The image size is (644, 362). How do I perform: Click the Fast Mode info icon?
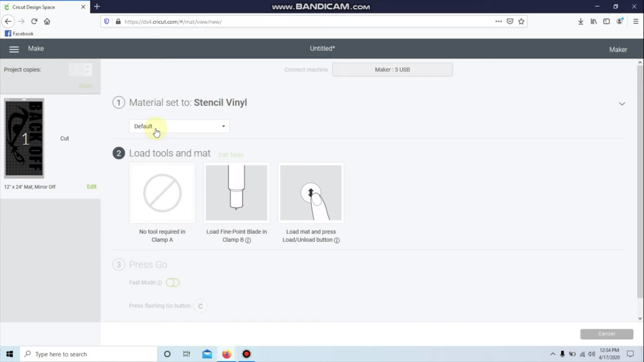click(159, 282)
